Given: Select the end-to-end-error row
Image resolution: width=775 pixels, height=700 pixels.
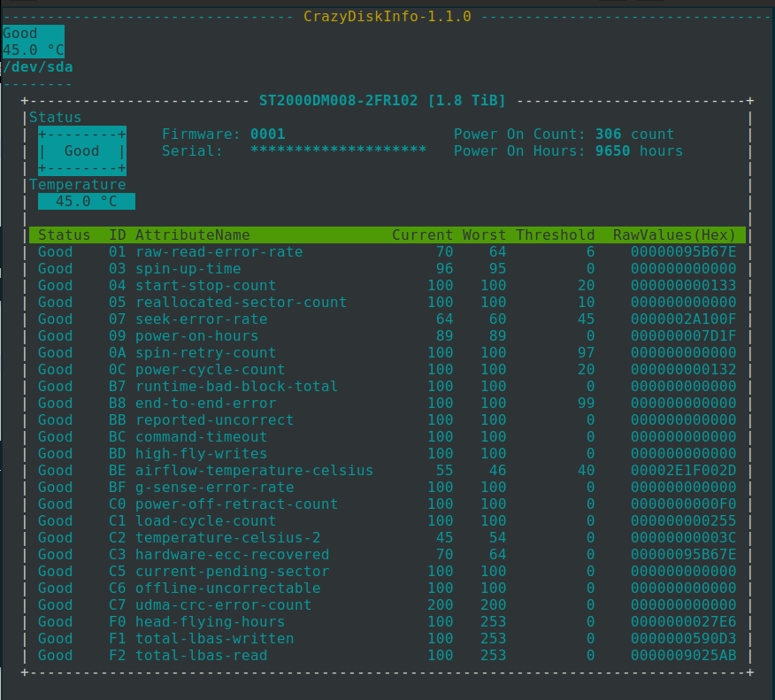Looking at the screenshot, I should coord(387,403).
